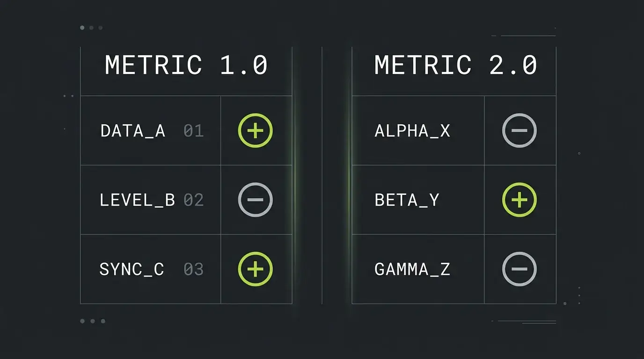
Task: Click the three dots below SYNC_C table
Action: click(x=93, y=321)
